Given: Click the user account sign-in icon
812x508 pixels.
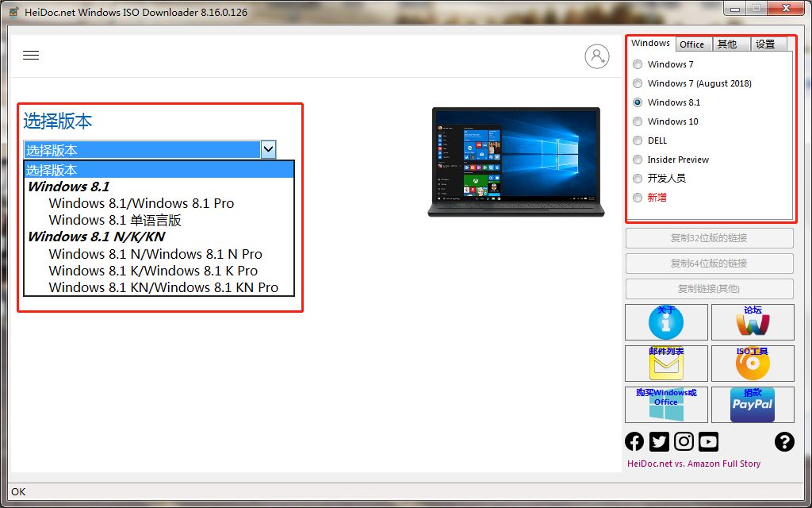Looking at the screenshot, I should click(597, 56).
